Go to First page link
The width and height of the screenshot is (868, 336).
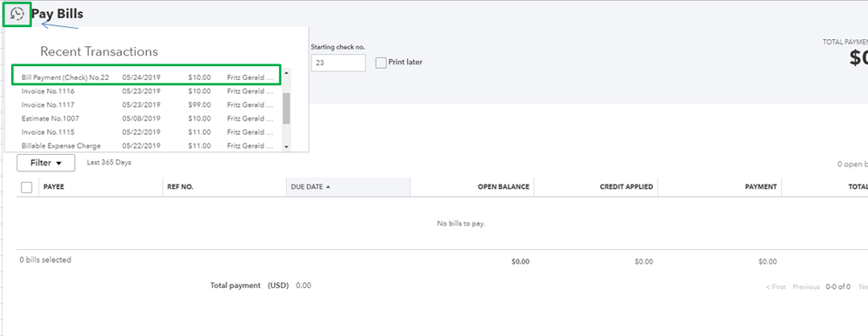tap(776, 286)
